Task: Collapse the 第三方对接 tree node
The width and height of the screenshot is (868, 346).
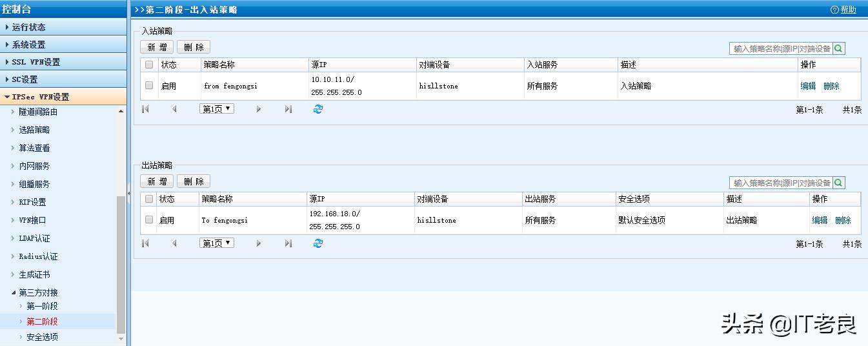Action: coord(14,292)
